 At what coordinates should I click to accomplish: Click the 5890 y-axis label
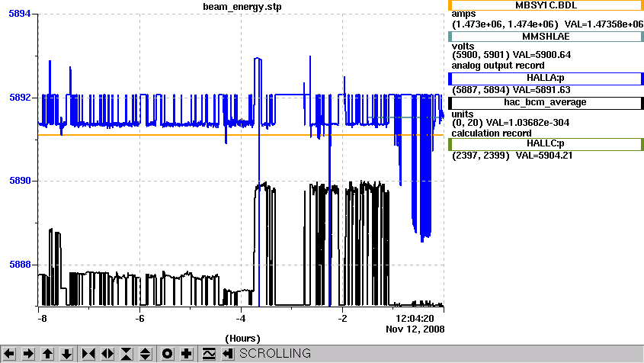click(20, 181)
